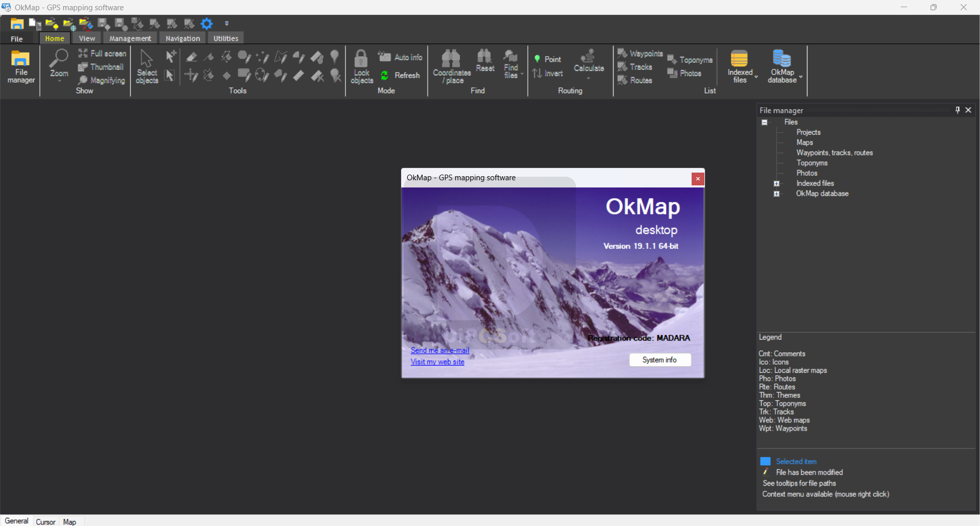Select Toponyms in the file tree
The image size is (980, 526).
click(812, 163)
